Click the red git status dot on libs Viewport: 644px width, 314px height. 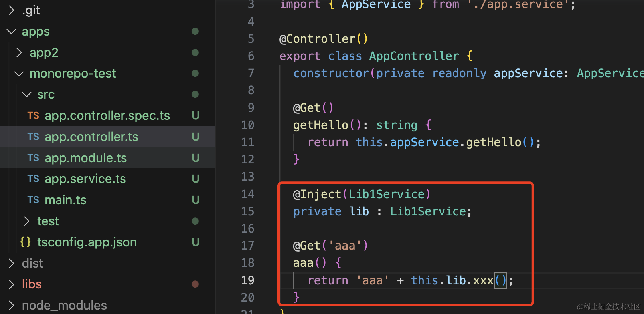195,284
